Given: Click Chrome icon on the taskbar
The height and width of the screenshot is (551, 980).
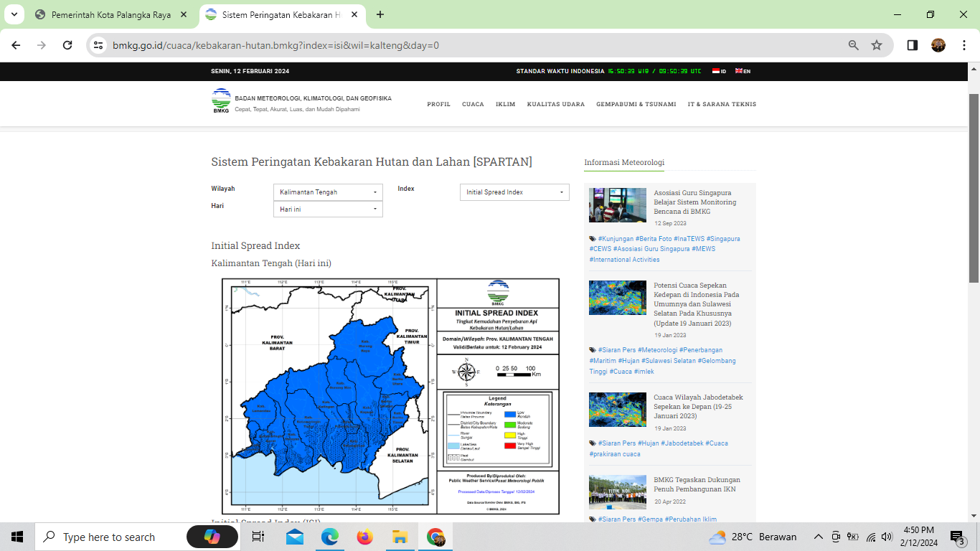Looking at the screenshot, I should [435, 537].
